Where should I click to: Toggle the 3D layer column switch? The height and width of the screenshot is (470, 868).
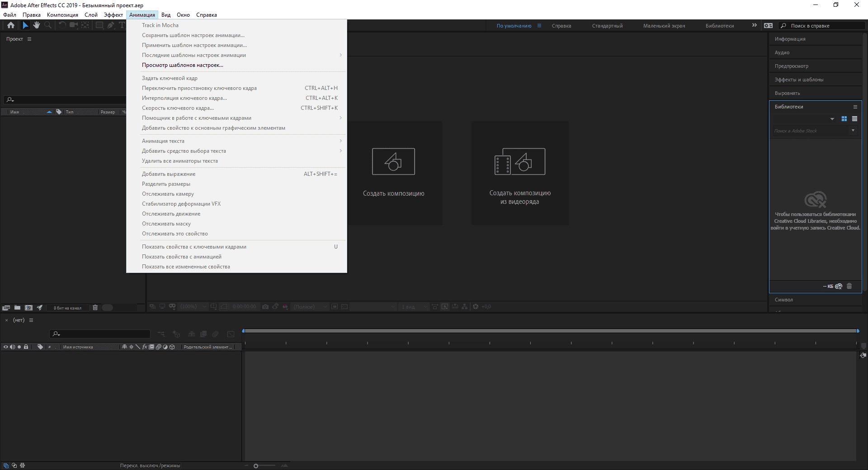coord(172,347)
